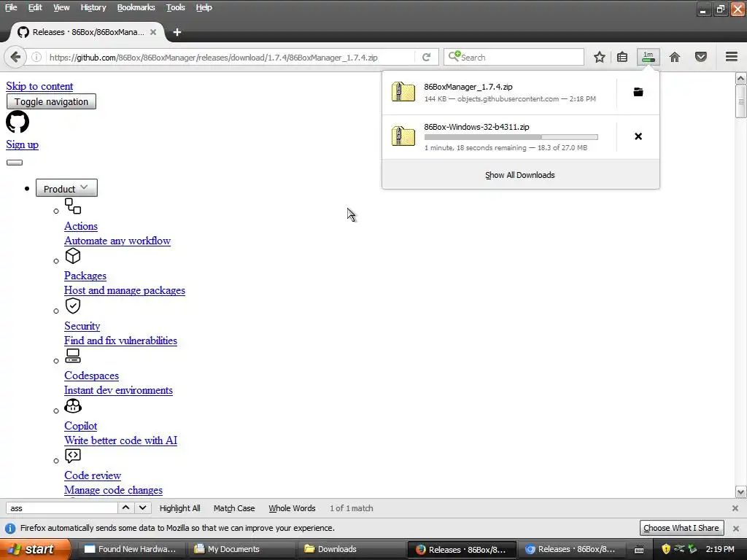Open Write better code with AI link
Image resolution: width=747 pixels, height=560 pixels.
click(120, 440)
